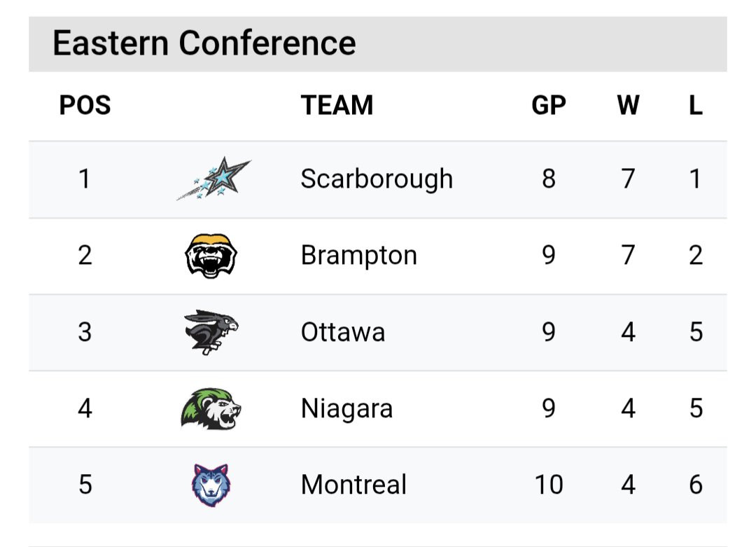Sort standings by TEAM column header
The image size is (756, 547).
[x=337, y=105]
